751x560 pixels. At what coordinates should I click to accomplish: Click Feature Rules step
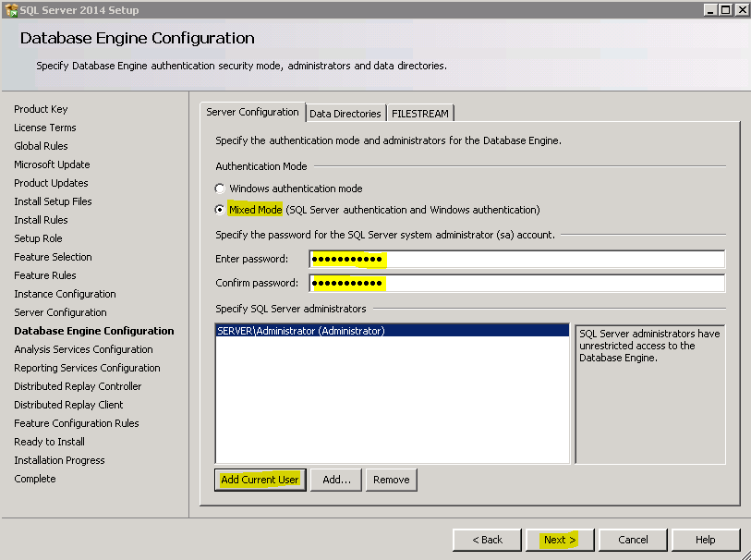point(45,275)
